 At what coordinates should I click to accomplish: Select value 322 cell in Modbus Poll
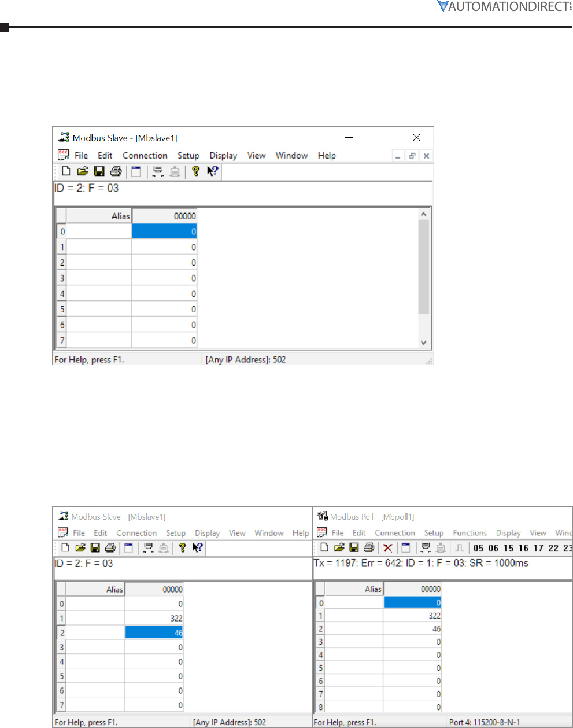412,616
